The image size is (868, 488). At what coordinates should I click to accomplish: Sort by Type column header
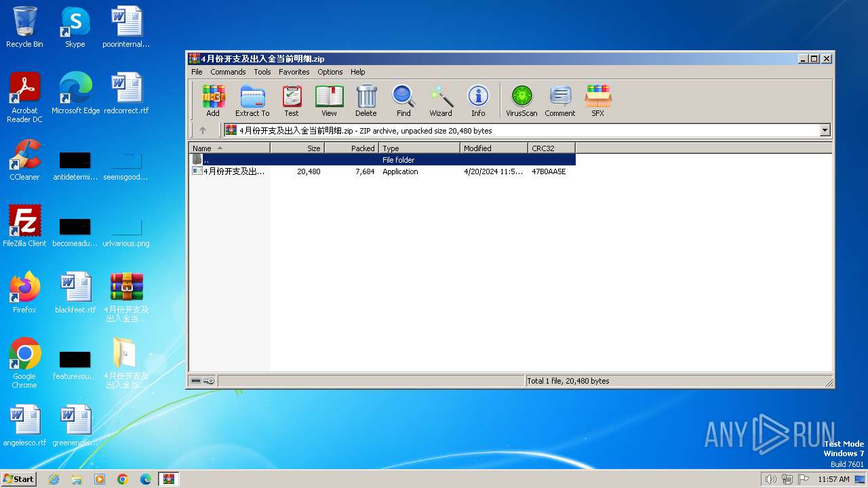pyautogui.click(x=419, y=148)
